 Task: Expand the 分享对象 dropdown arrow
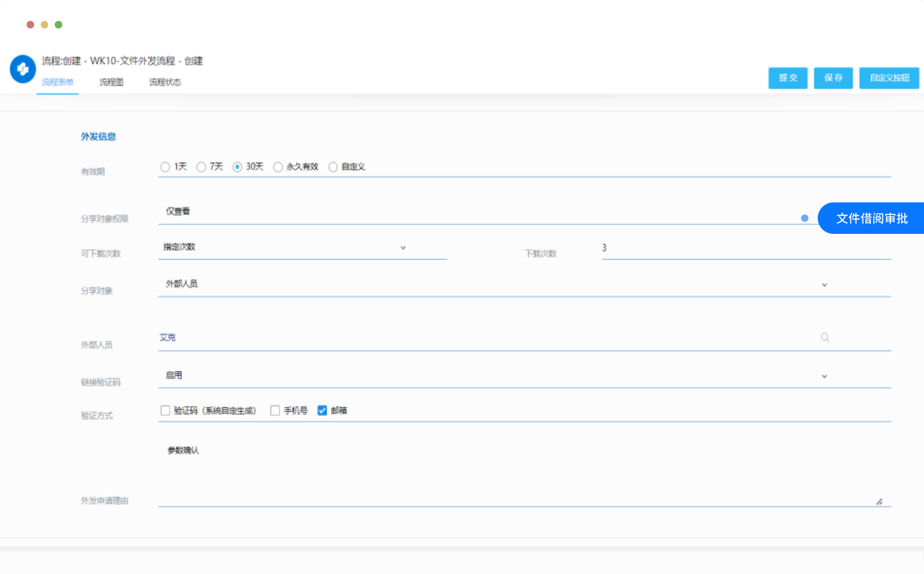tap(824, 285)
